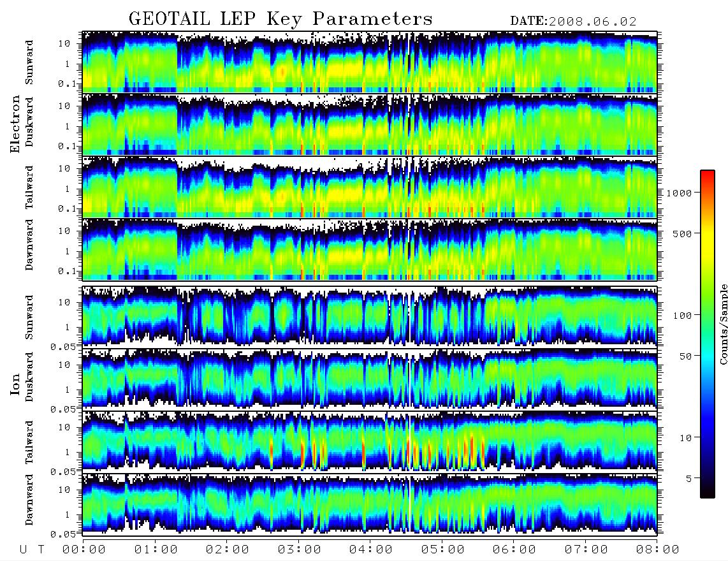Screen dimensions: 728x561
Task: Click the time axis label 02:00
Action: tap(228, 550)
